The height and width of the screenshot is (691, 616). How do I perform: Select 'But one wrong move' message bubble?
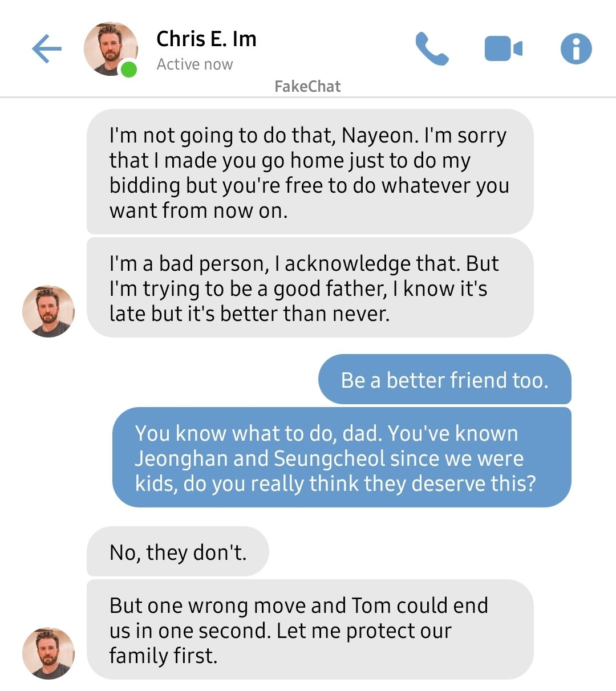(x=310, y=629)
